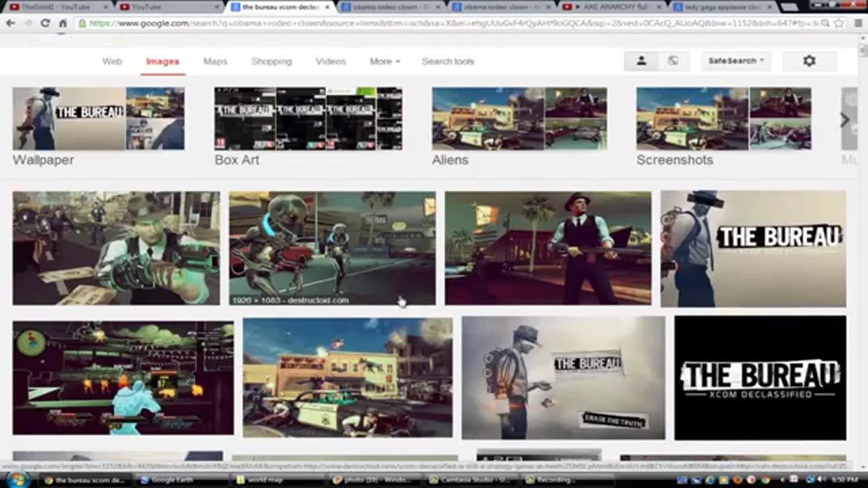Open the Box Art category thumbnails
The width and height of the screenshot is (868, 488).
pos(309,119)
